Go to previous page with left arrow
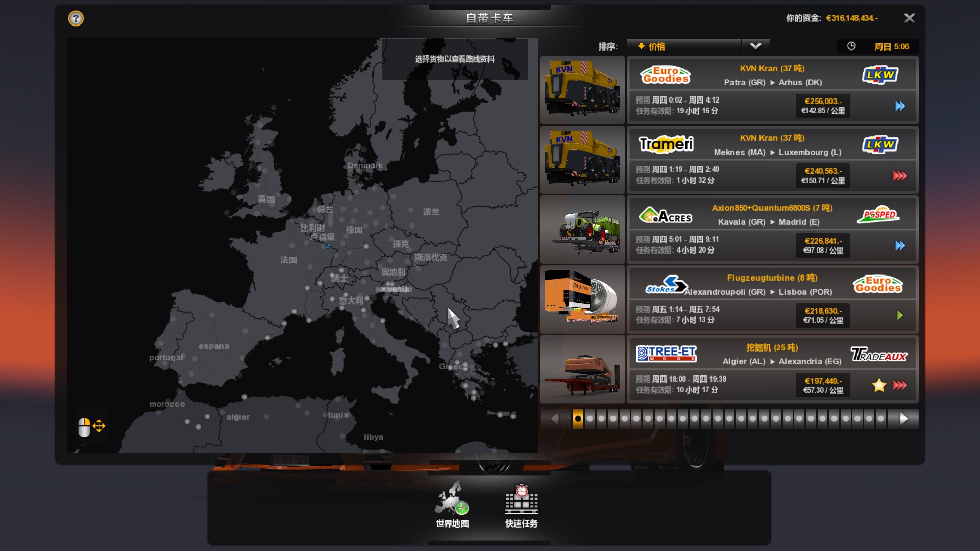This screenshot has height=551, width=980. tap(555, 419)
